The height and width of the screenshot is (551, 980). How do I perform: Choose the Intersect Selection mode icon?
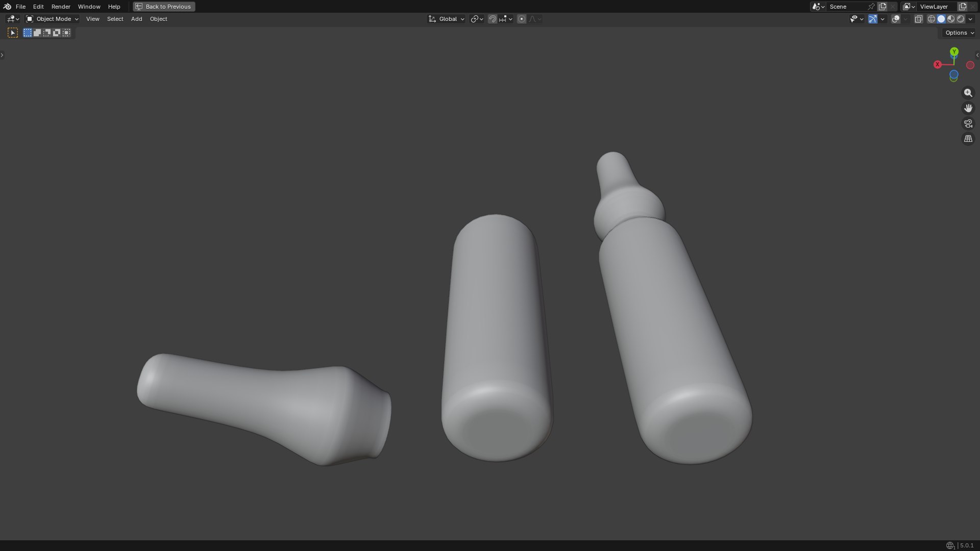coord(66,33)
